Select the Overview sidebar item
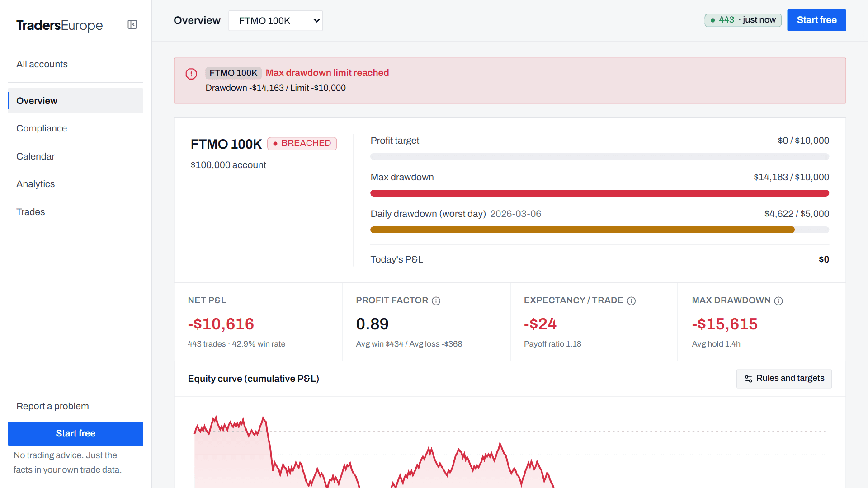The height and width of the screenshot is (488, 868). pos(75,101)
